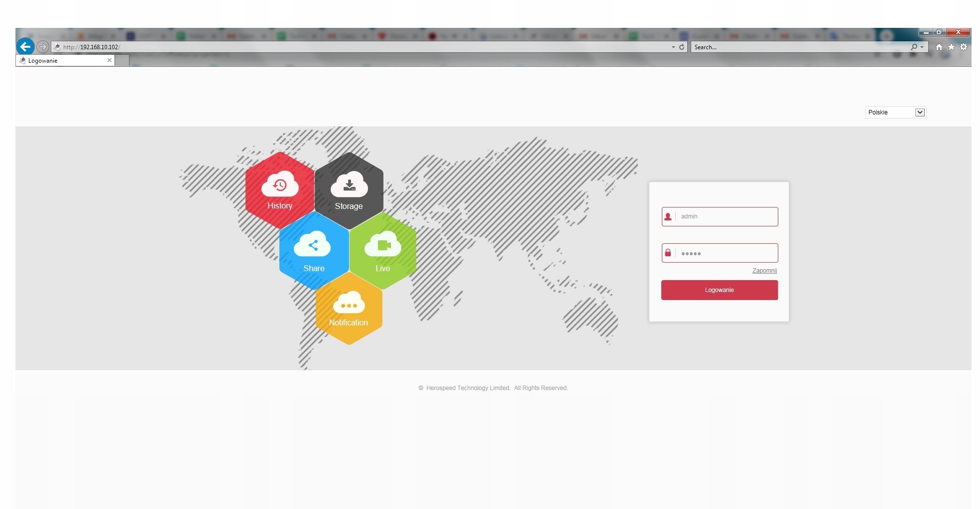Image resolution: width=980 pixels, height=509 pixels.
Task: Click the user icon in username field
Action: tap(668, 216)
